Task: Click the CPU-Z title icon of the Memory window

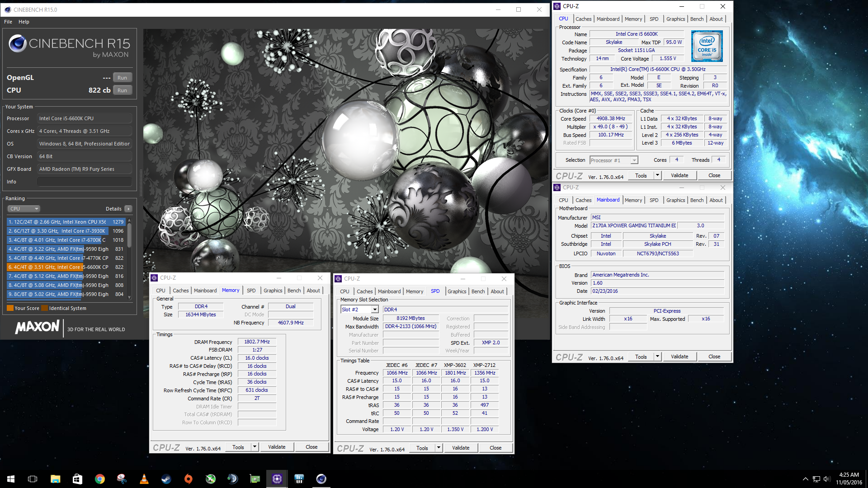Action: (154, 278)
